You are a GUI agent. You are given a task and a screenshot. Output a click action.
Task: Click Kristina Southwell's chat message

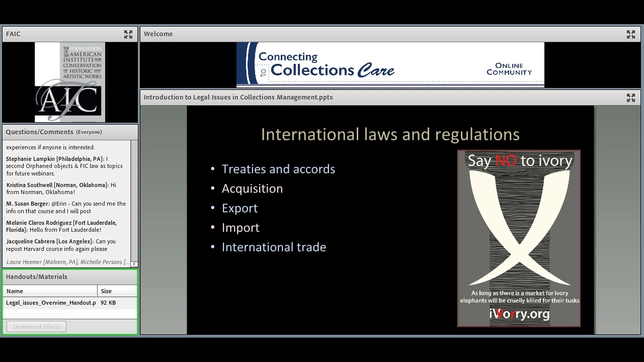click(61, 189)
